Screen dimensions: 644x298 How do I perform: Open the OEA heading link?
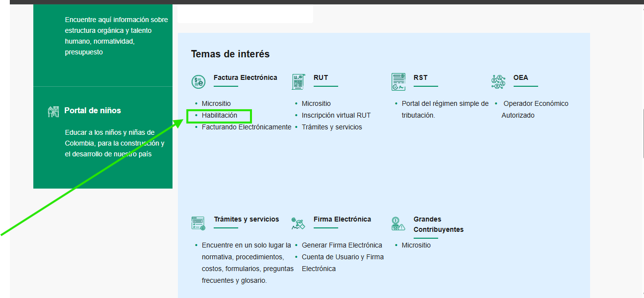(x=521, y=77)
